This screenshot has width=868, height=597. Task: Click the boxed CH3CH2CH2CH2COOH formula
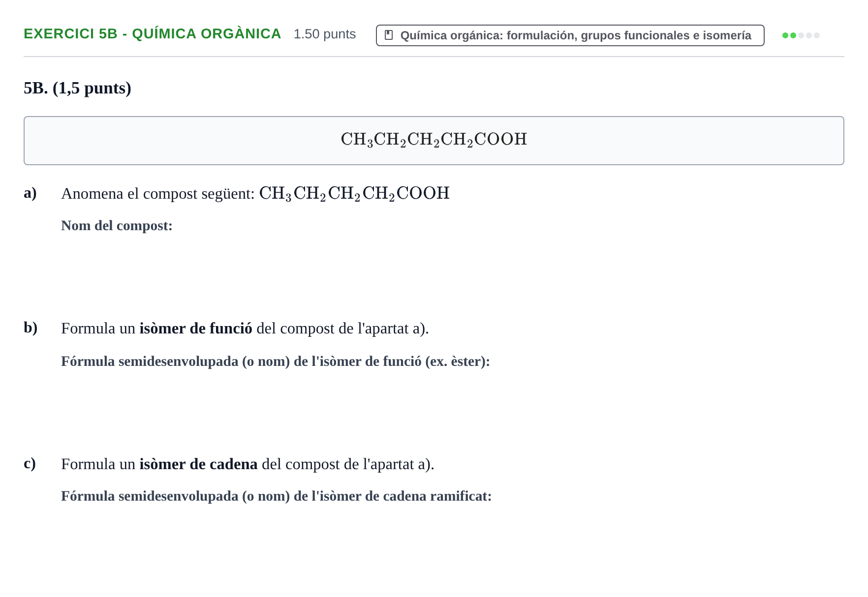(434, 140)
